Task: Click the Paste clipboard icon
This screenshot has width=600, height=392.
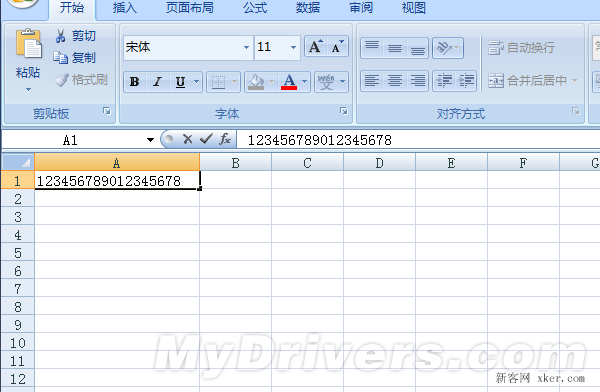Action: click(28, 44)
